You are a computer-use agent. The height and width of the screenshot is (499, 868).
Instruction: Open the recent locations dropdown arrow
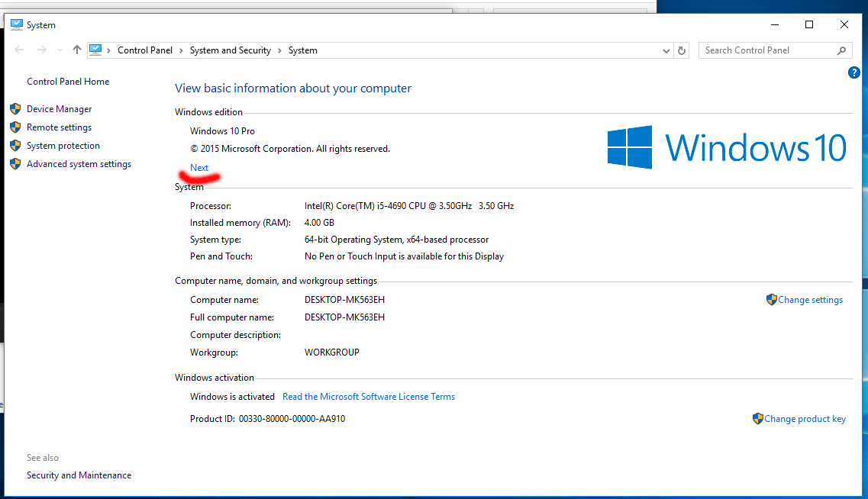pos(60,50)
